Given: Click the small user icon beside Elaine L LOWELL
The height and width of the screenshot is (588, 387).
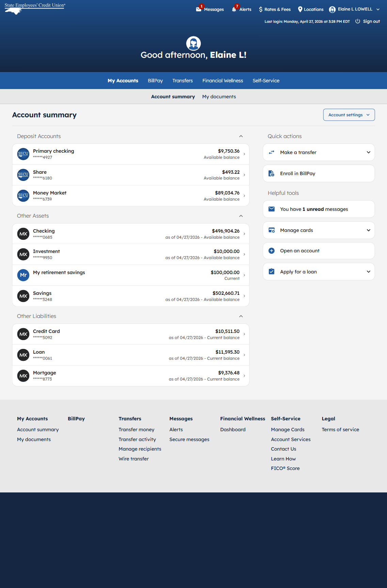Looking at the screenshot, I should [332, 10].
